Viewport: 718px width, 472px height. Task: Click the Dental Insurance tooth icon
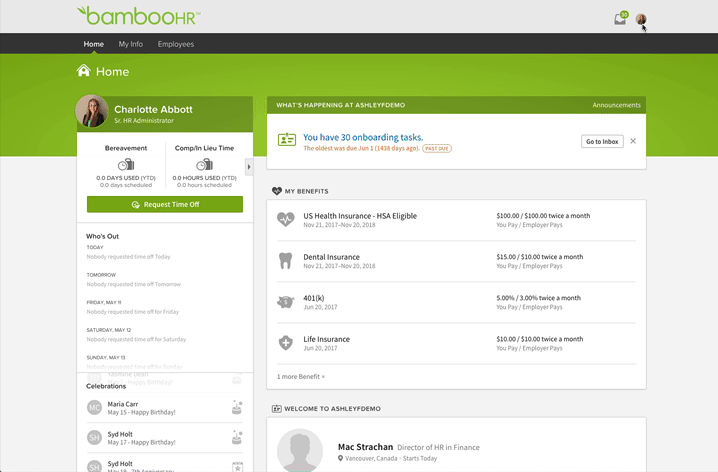pos(286,260)
